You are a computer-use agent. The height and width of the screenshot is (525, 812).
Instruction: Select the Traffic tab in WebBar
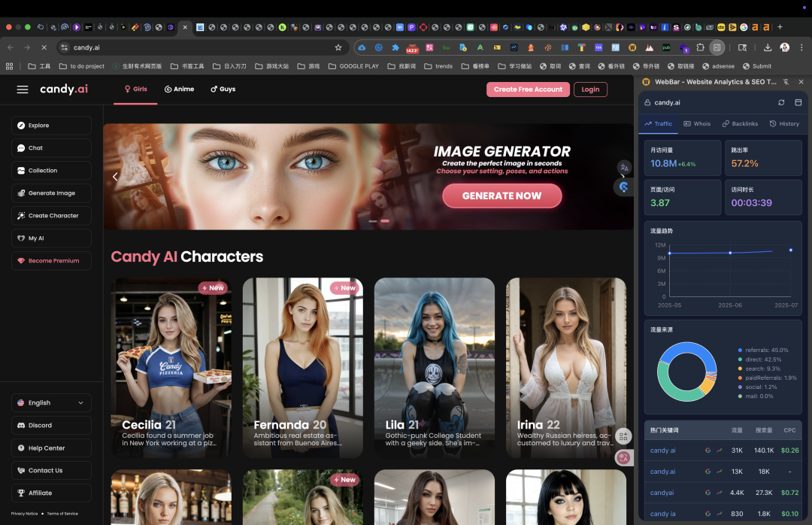(658, 124)
